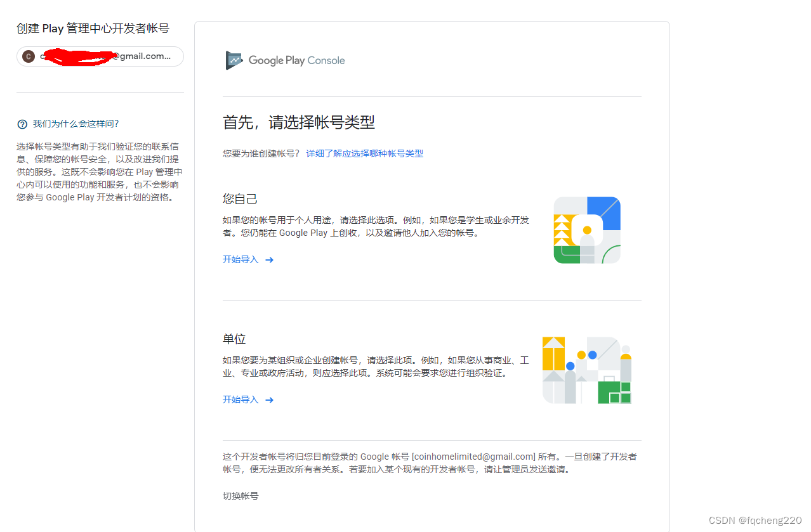
Task: Click 开始导入 under 单位 section
Action: (x=239, y=399)
